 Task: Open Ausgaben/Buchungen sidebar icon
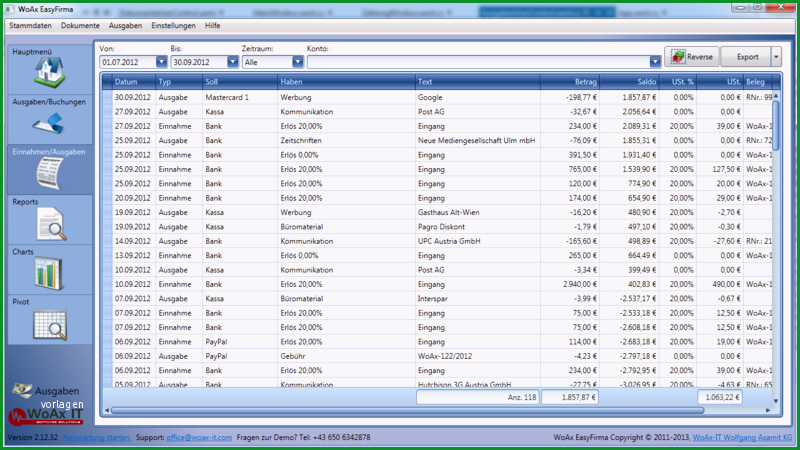point(49,123)
